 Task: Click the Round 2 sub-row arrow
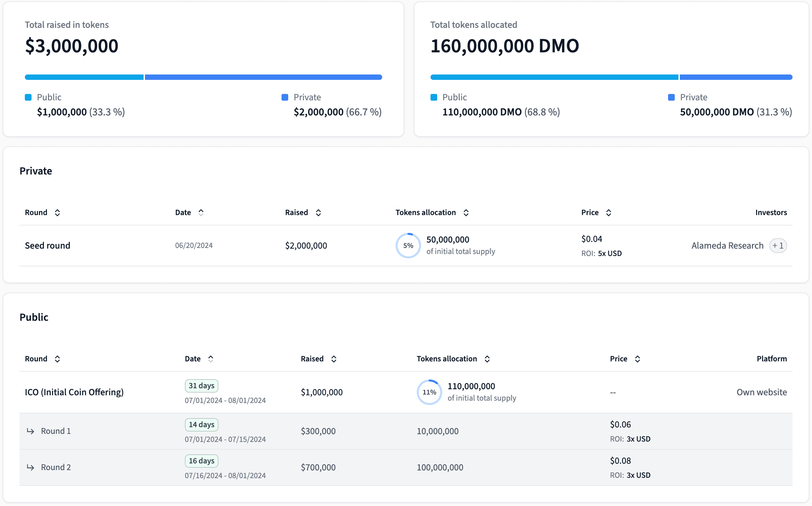(31, 467)
